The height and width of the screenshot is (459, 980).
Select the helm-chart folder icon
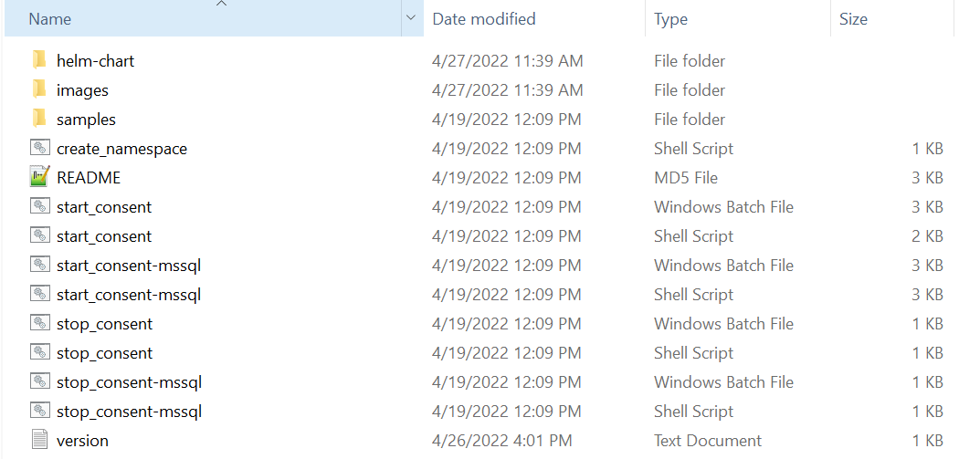(39, 60)
